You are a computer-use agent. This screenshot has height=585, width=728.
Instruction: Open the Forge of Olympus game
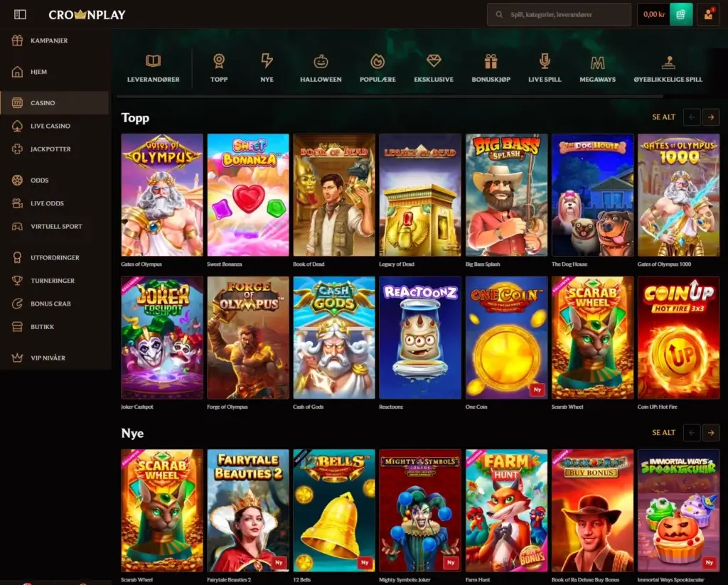(248, 338)
